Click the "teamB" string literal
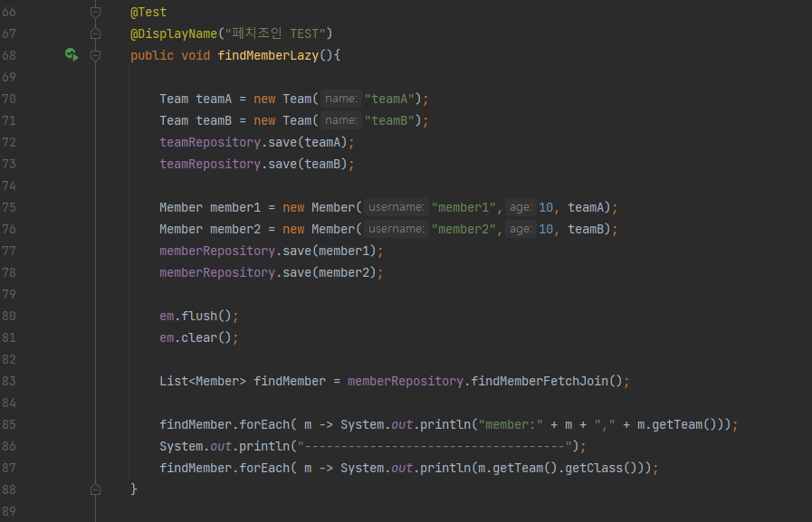Image resolution: width=812 pixels, height=522 pixels. pos(389,120)
